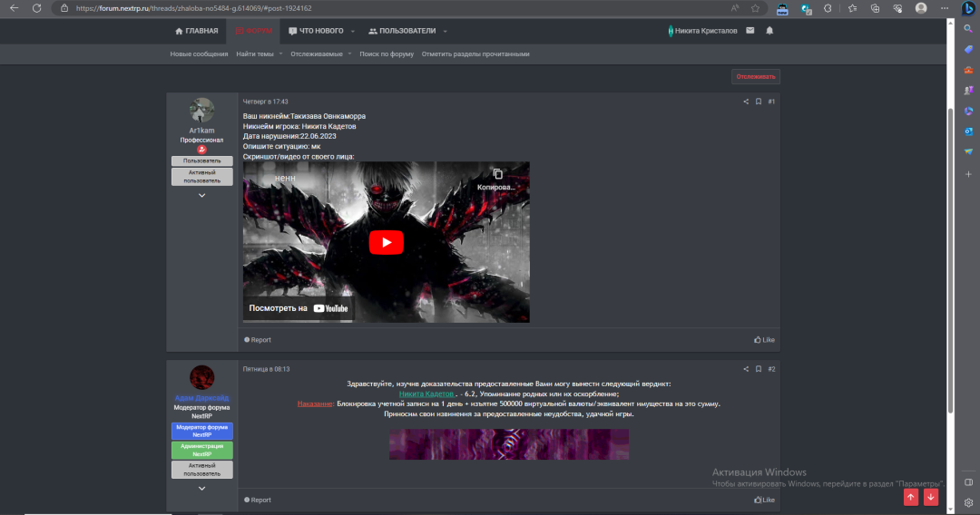The height and width of the screenshot is (515, 980).
Task: Expand the ЧТО НОВОГО dropdown arrow
Action: [x=352, y=31]
